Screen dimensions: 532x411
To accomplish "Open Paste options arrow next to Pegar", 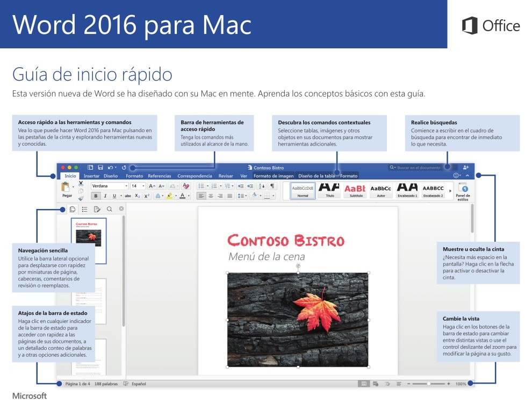I will 73,187.
